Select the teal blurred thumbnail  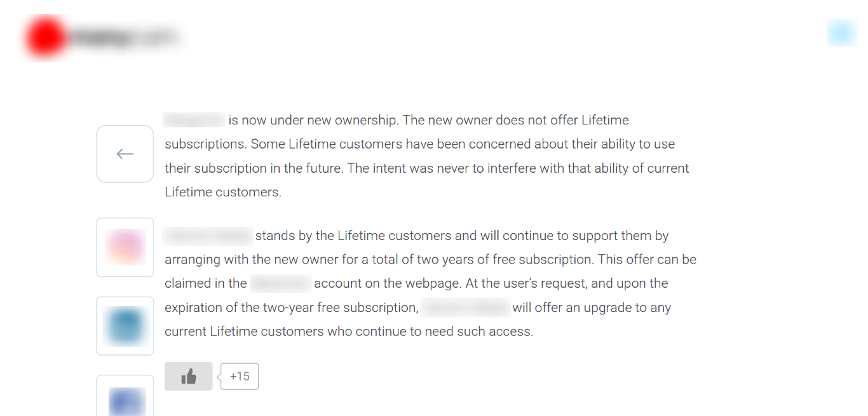click(x=125, y=326)
